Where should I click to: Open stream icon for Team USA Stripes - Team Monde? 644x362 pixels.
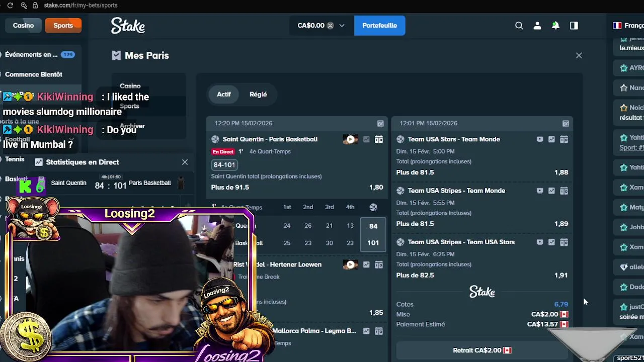540,191
